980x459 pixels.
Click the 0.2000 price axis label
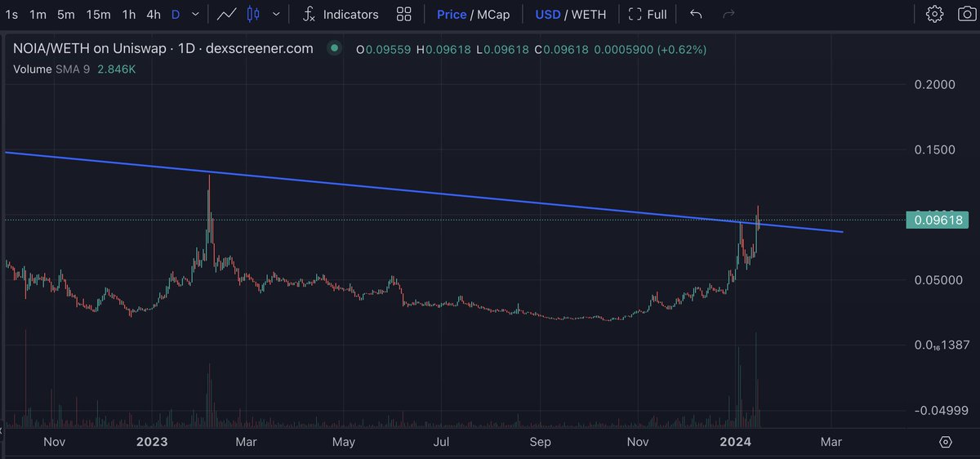[937, 84]
